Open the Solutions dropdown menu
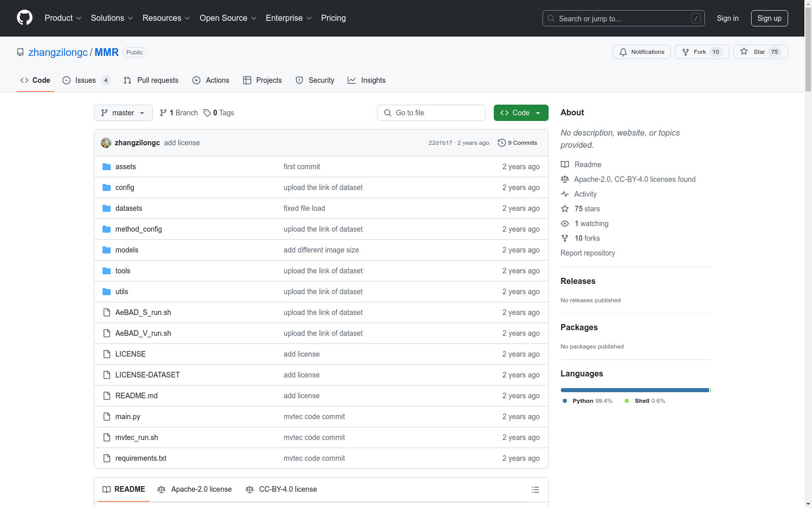Screen dimensions: 812x508 point(112,18)
